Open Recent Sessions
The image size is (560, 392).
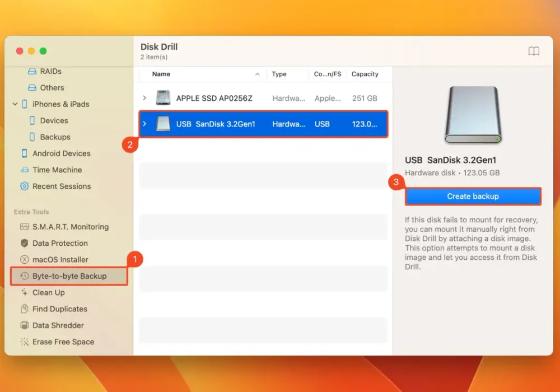[x=62, y=186]
